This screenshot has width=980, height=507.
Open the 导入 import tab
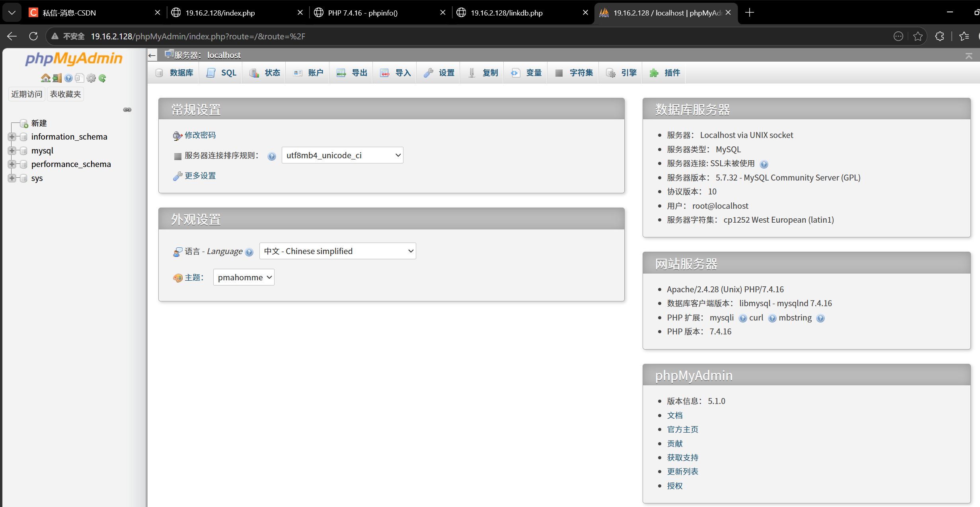pyautogui.click(x=396, y=73)
